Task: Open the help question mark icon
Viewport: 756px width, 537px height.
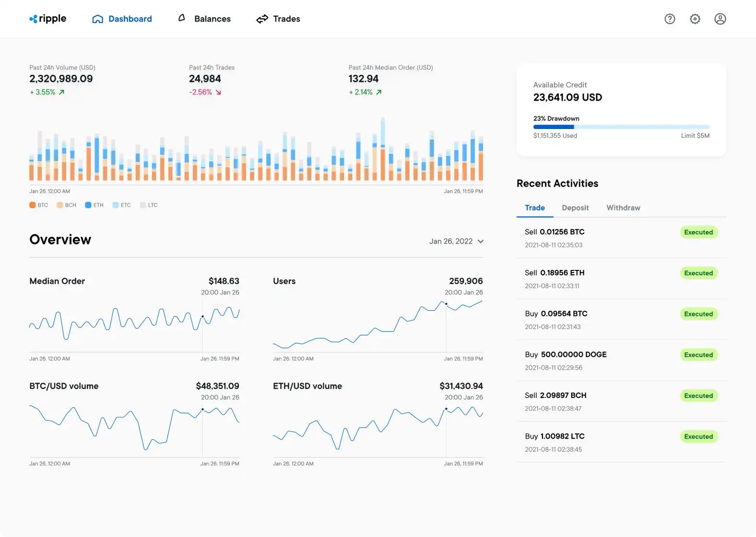Action: pyautogui.click(x=670, y=19)
